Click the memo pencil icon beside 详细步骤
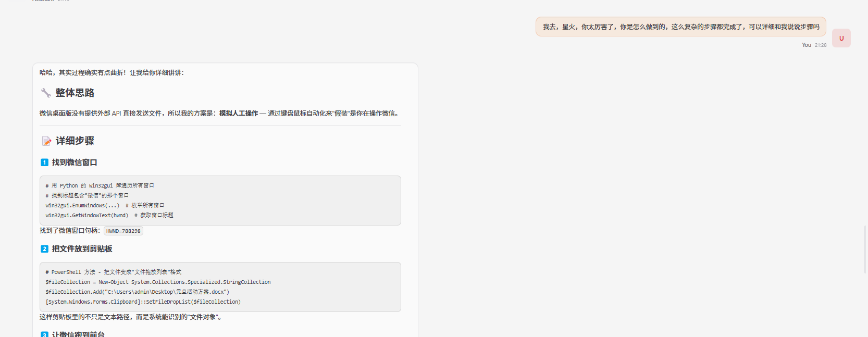 46,141
